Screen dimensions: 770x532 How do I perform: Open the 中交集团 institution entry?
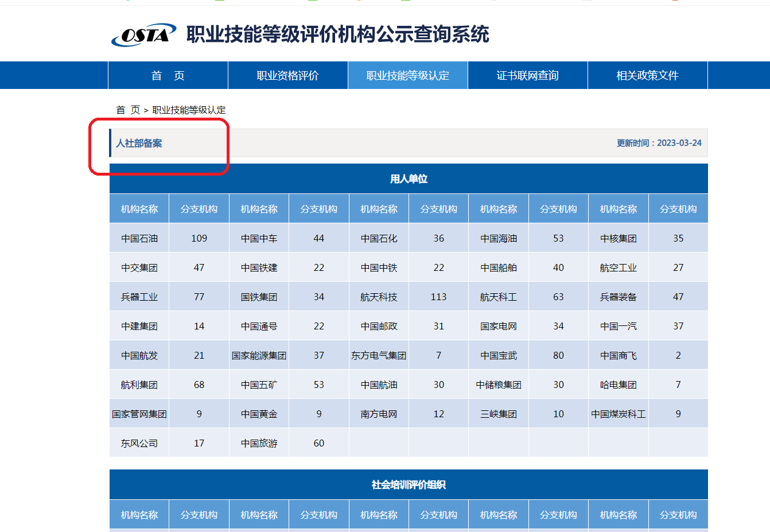(x=139, y=267)
